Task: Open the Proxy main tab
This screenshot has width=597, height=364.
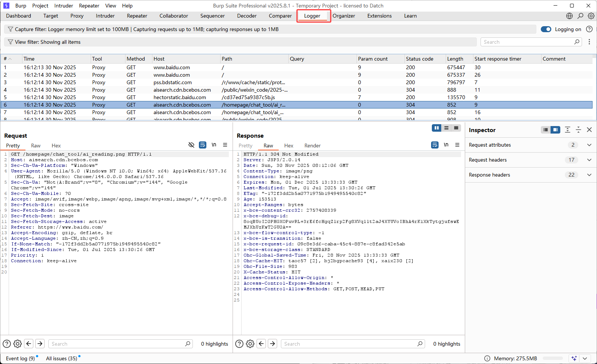Action: pyautogui.click(x=77, y=16)
